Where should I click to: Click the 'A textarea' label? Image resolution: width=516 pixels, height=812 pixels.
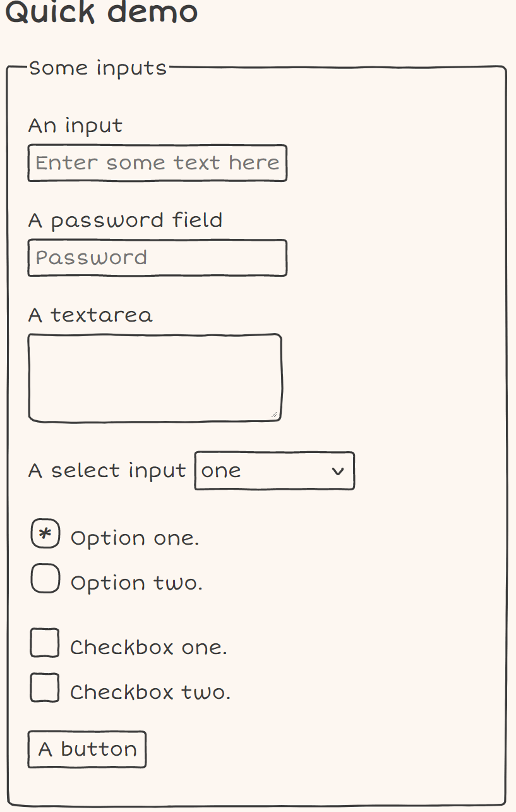[90, 315]
